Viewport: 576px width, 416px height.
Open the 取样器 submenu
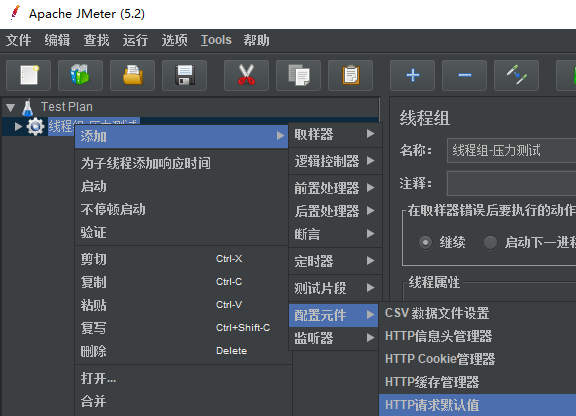pos(335,135)
